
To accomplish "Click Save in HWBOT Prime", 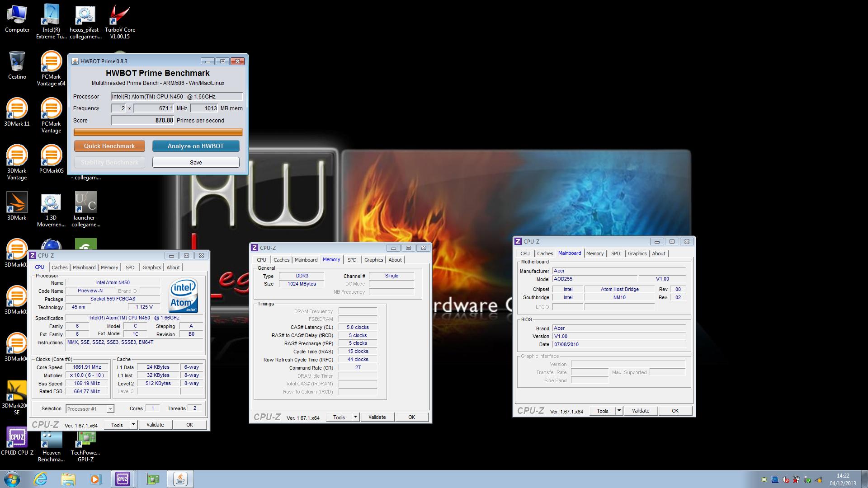I will tap(196, 162).
